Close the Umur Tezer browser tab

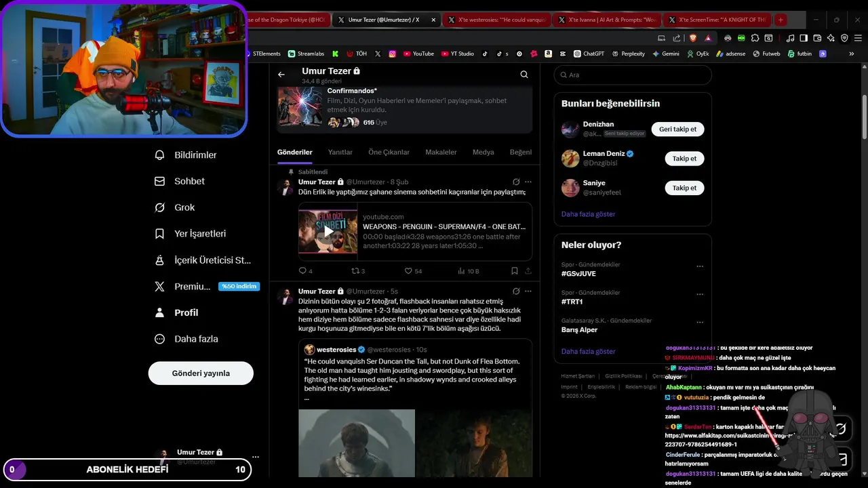tap(434, 20)
